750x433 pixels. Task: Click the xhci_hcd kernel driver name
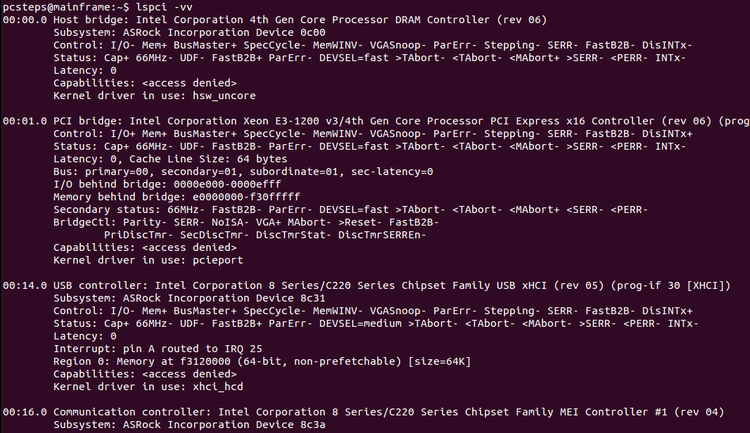click(x=218, y=387)
